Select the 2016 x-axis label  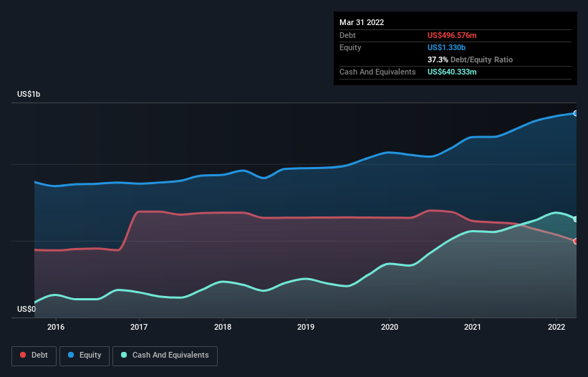click(56, 327)
